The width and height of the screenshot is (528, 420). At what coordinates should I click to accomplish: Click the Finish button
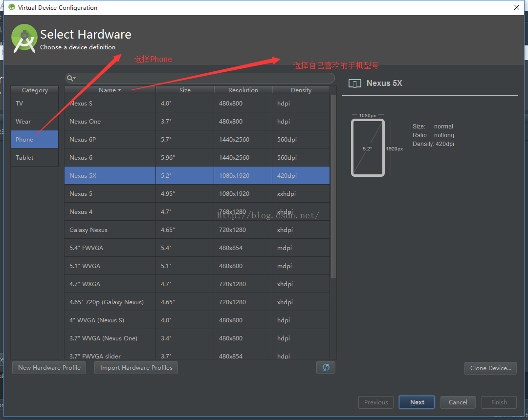pos(499,402)
